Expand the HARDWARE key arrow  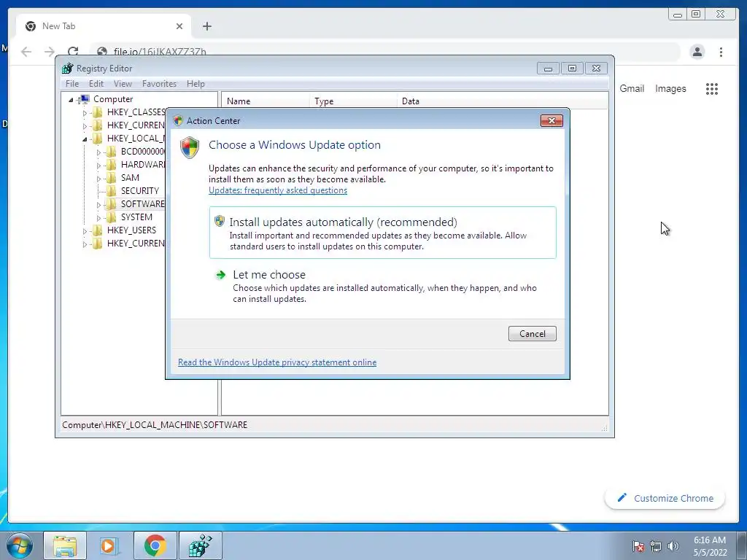(x=98, y=166)
